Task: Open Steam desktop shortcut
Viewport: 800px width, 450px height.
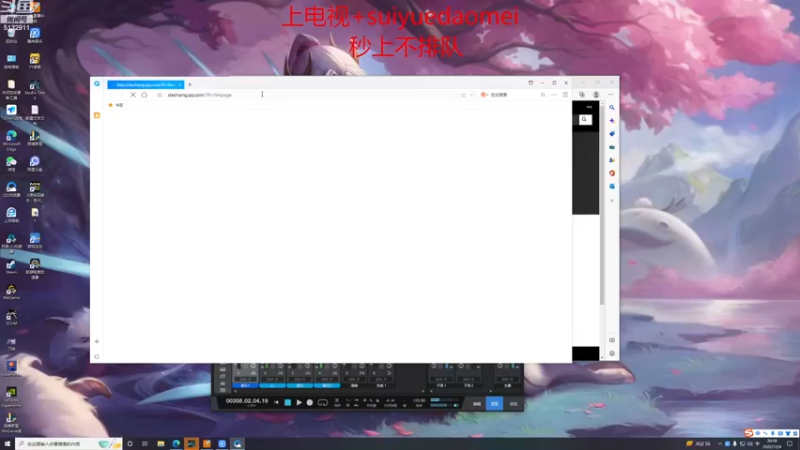Action: [x=11, y=267]
